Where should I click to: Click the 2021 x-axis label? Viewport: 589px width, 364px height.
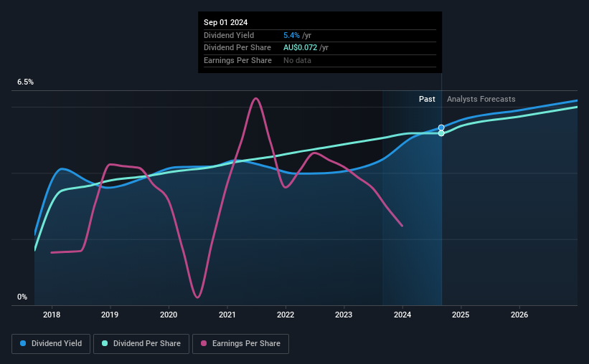click(227, 315)
